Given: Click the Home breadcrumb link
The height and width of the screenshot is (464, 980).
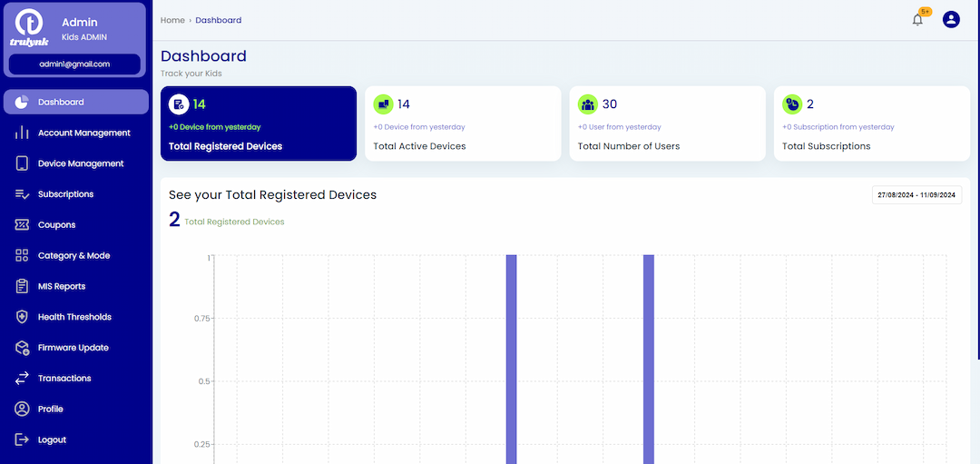Looking at the screenshot, I should pos(172,20).
